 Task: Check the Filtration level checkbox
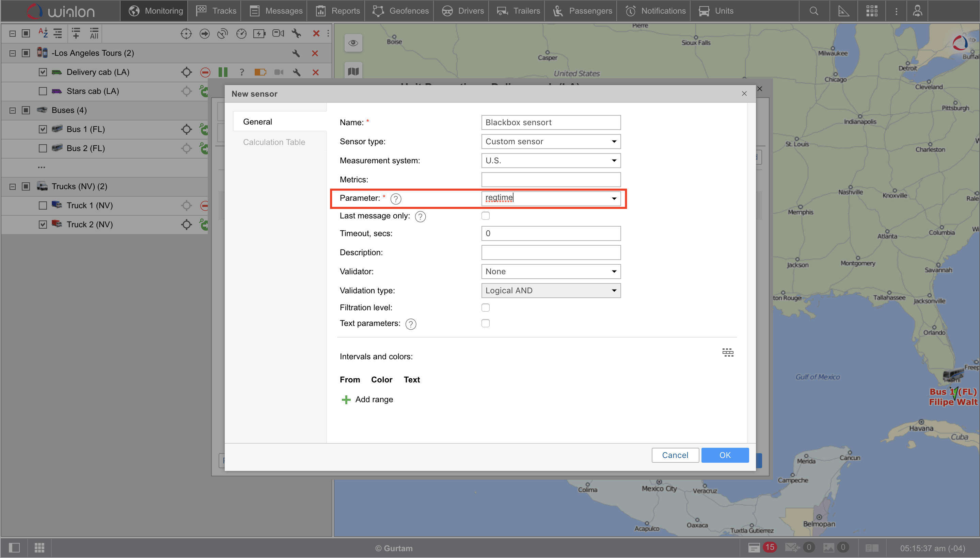485,308
